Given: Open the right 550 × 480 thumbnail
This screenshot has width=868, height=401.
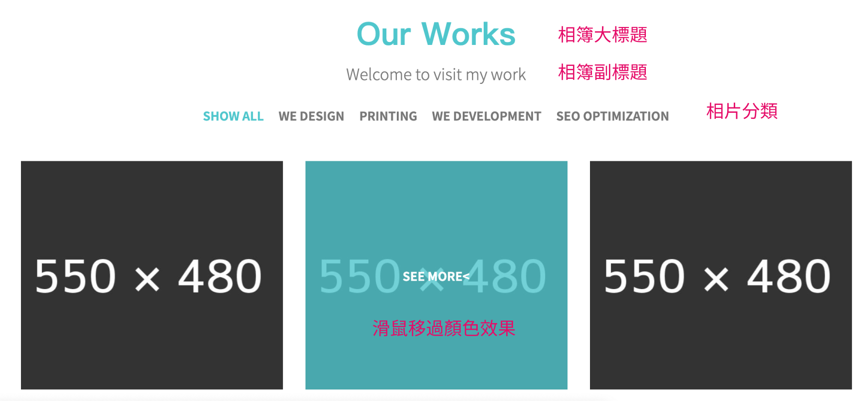Looking at the screenshot, I should pyautogui.click(x=721, y=275).
